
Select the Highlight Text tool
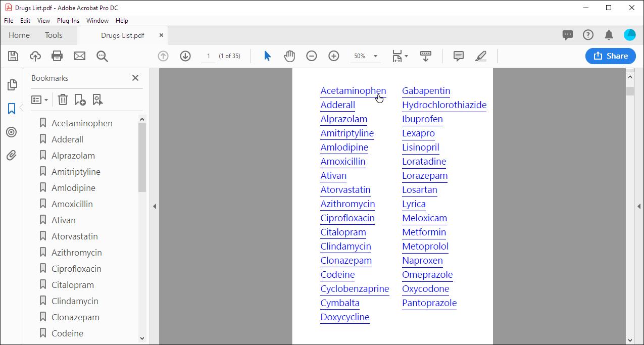(x=480, y=56)
